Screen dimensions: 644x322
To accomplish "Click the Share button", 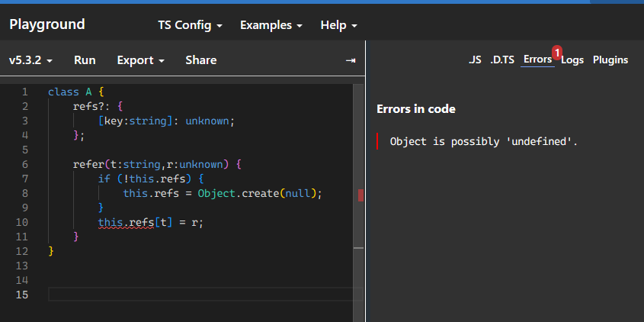I will (x=200, y=60).
